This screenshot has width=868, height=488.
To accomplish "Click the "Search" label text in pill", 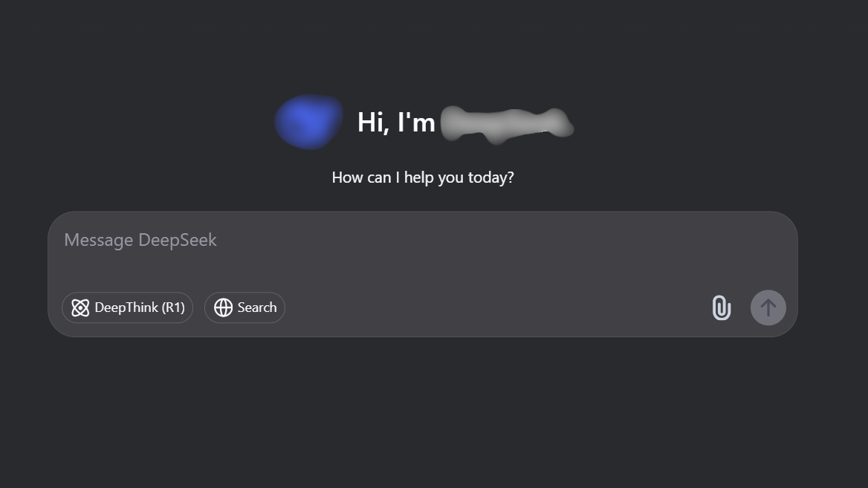I will [x=257, y=307].
